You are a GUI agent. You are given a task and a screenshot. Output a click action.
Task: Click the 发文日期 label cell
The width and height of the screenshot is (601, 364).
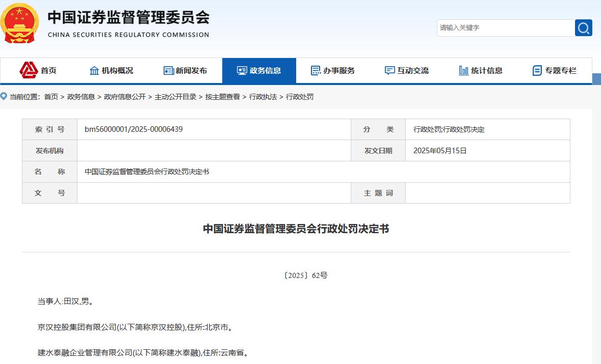click(378, 150)
